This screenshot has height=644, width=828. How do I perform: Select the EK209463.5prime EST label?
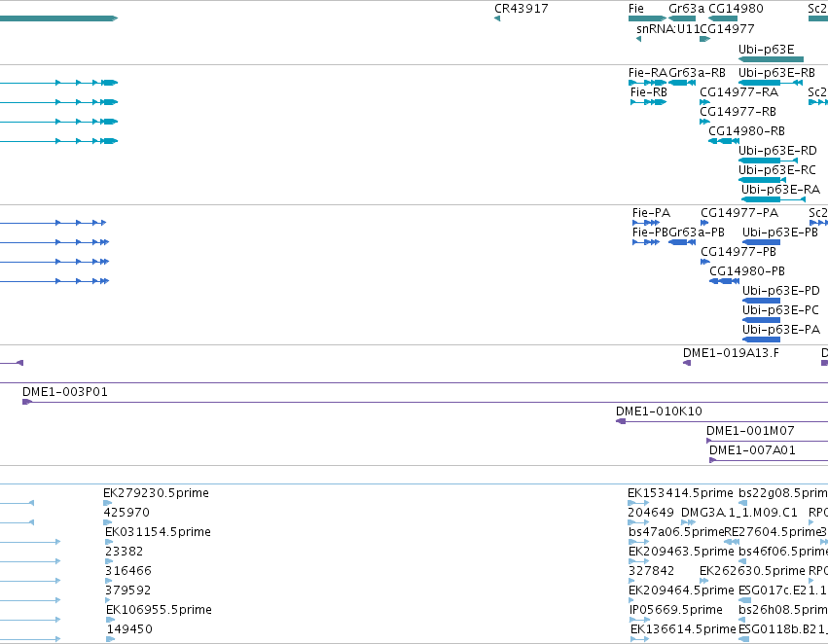681,553
